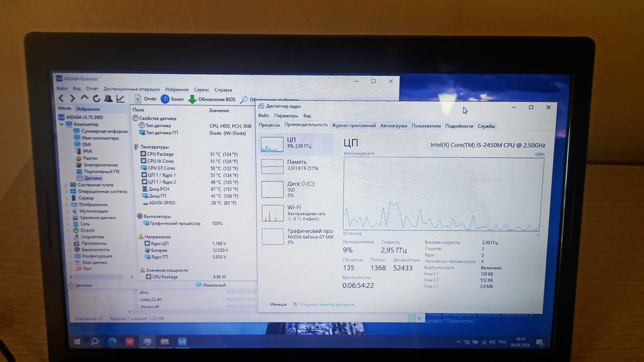Open the Справка menu in AIDA64
Viewport: 644px width, 362px height.
point(223,90)
